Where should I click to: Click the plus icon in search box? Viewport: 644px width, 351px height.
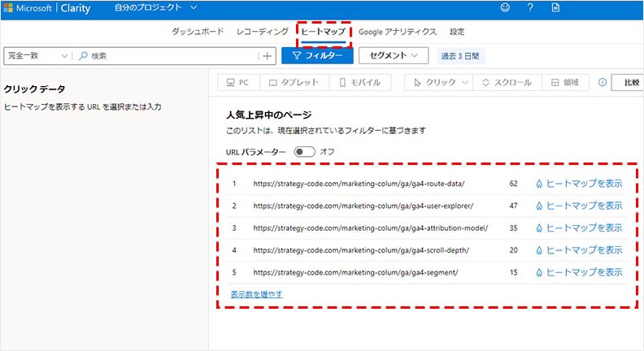point(268,56)
